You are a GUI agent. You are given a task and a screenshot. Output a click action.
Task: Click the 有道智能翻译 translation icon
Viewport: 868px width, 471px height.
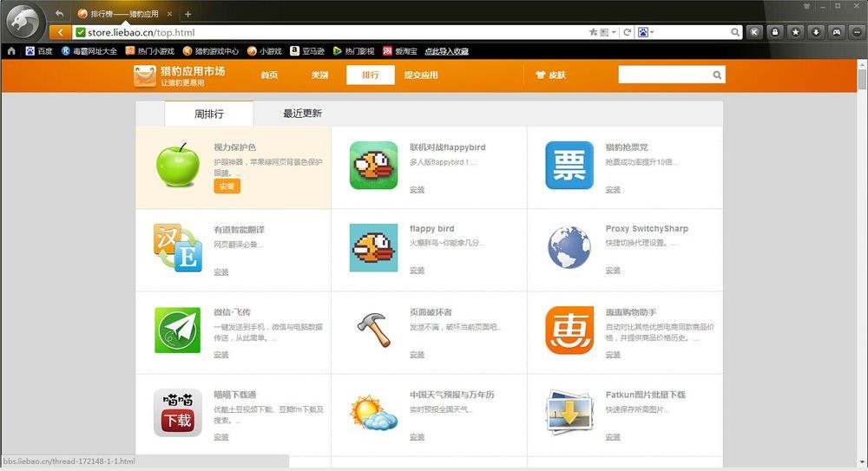pos(178,247)
